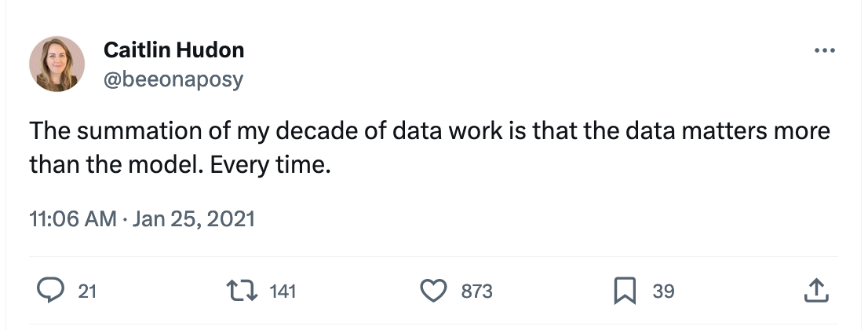Click the Jan 25, 2021 date
The height and width of the screenshot is (330, 868).
pos(194,218)
